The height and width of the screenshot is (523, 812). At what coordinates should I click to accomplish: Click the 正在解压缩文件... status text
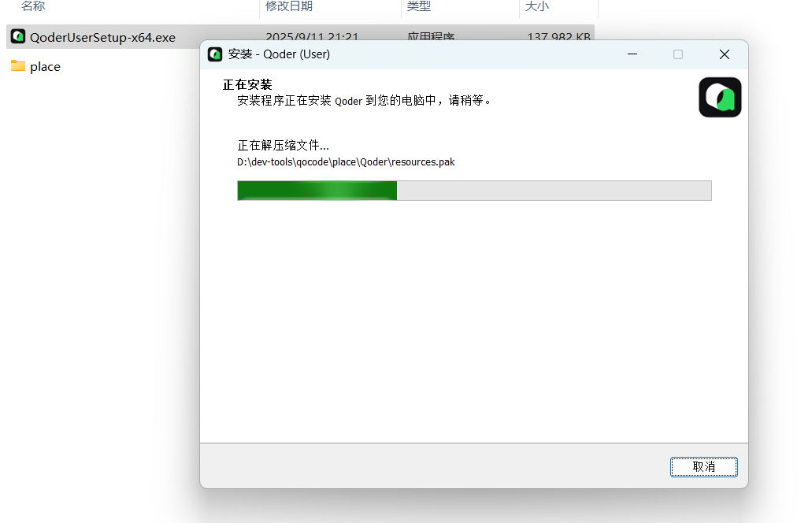point(283,146)
